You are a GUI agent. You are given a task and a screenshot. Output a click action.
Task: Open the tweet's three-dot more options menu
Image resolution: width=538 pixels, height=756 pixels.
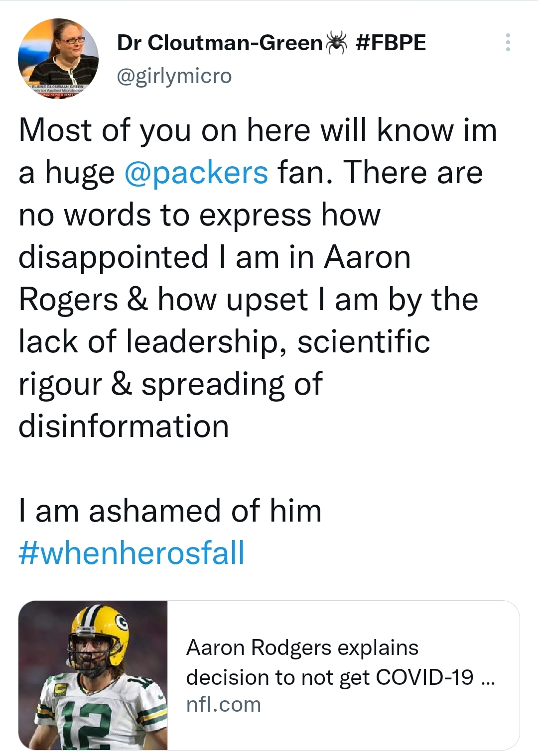tap(508, 43)
